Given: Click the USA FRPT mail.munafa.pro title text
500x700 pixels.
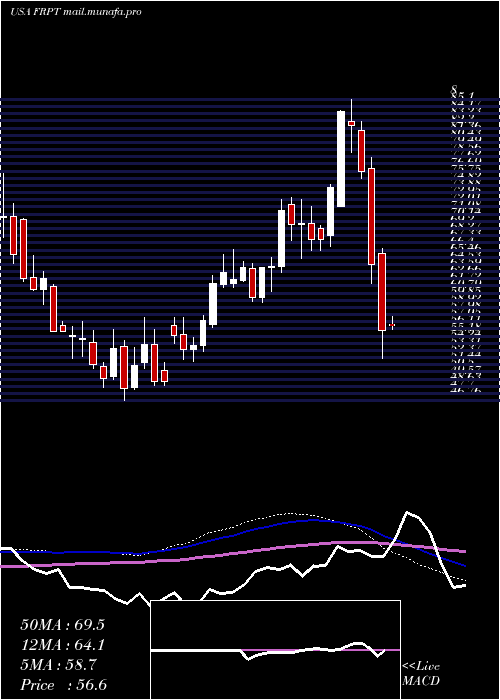Looking at the screenshot, I should click(x=75, y=12).
